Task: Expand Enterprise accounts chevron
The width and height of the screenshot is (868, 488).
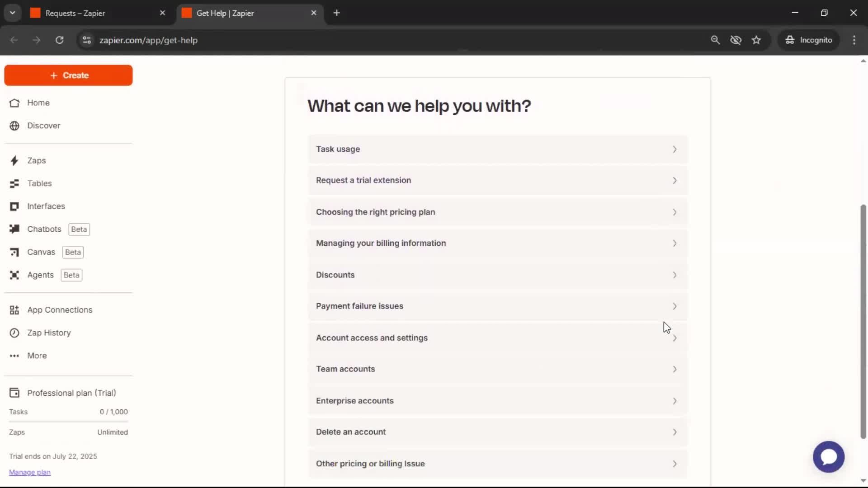Action: (x=675, y=401)
